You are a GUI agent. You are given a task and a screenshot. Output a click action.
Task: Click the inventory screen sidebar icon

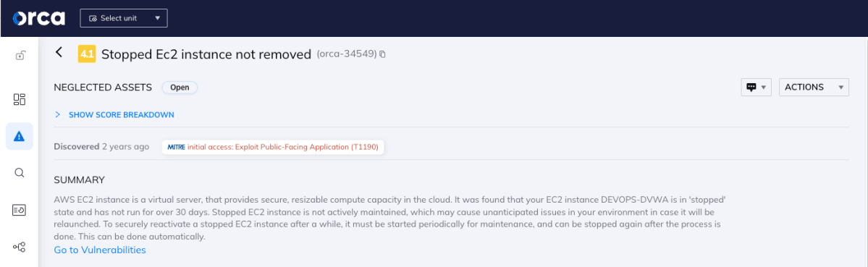pyautogui.click(x=20, y=210)
